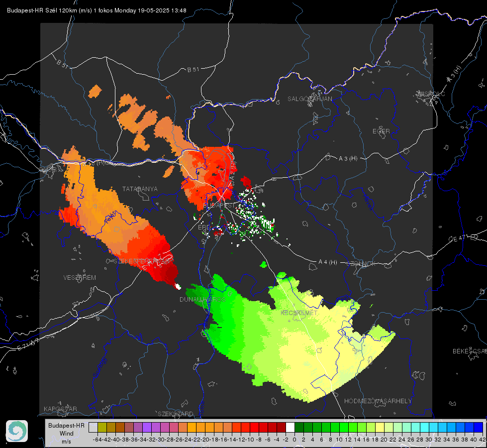Pick the dark green swatch between 0 and 2
487x448 pixels.
pos(299,428)
